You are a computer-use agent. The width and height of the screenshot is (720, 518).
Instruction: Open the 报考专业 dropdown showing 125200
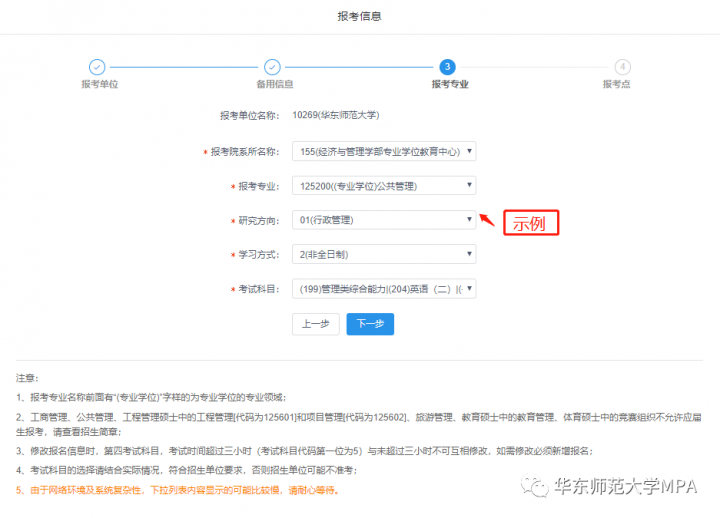pyautogui.click(x=384, y=186)
